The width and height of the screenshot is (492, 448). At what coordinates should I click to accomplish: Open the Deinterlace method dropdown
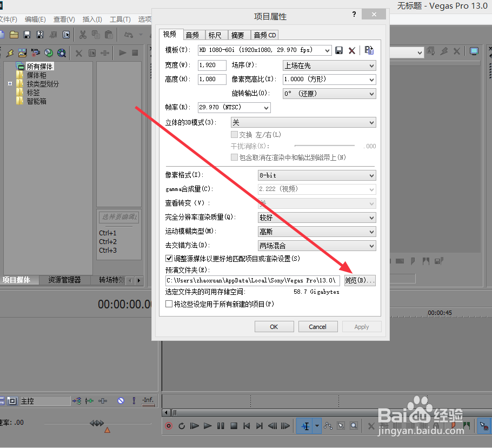coord(317,246)
